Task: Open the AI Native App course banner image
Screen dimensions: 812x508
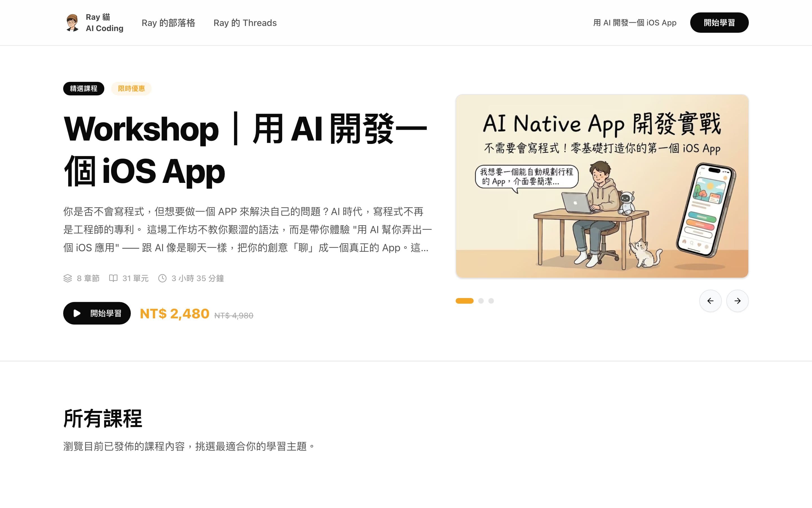Action: [602, 186]
